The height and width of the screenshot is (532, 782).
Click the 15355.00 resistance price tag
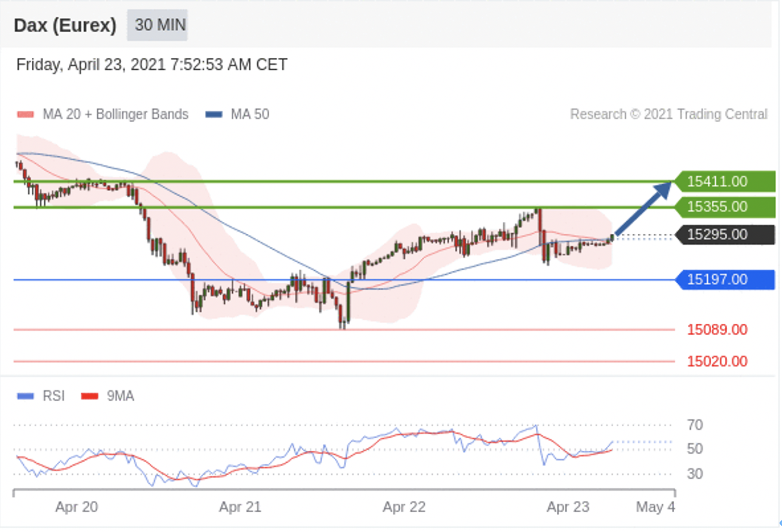coord(725,207)
